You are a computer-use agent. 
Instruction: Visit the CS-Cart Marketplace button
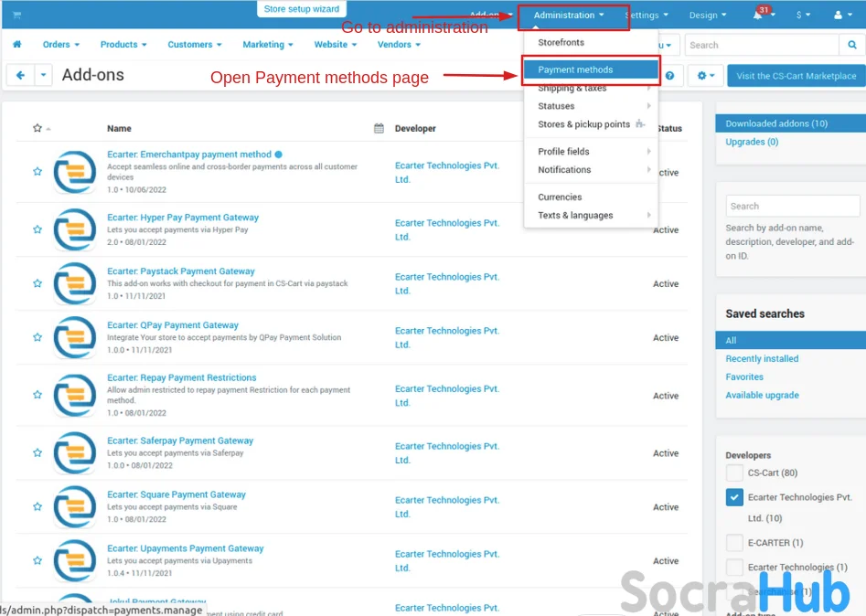(x=796, y=76)
